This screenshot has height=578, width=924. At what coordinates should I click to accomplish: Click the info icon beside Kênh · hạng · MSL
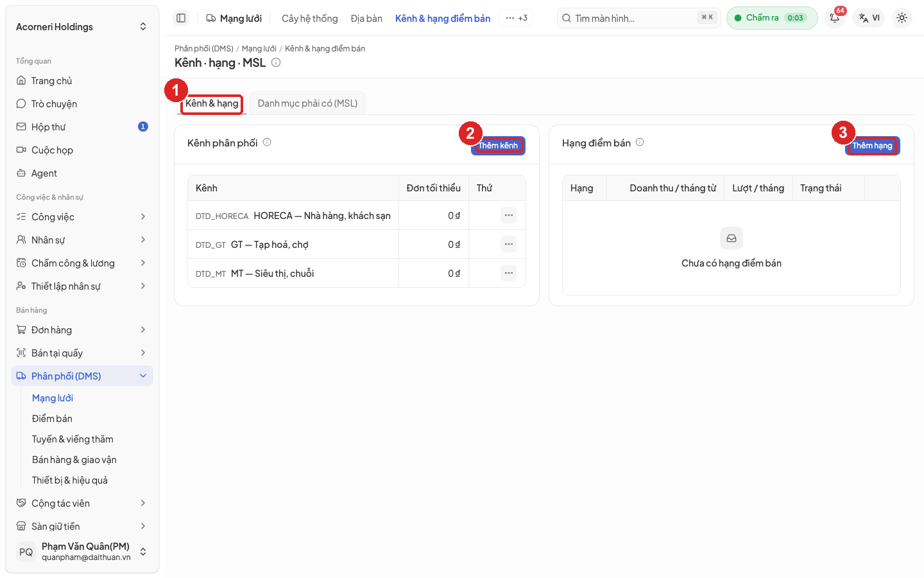[276, 62]
